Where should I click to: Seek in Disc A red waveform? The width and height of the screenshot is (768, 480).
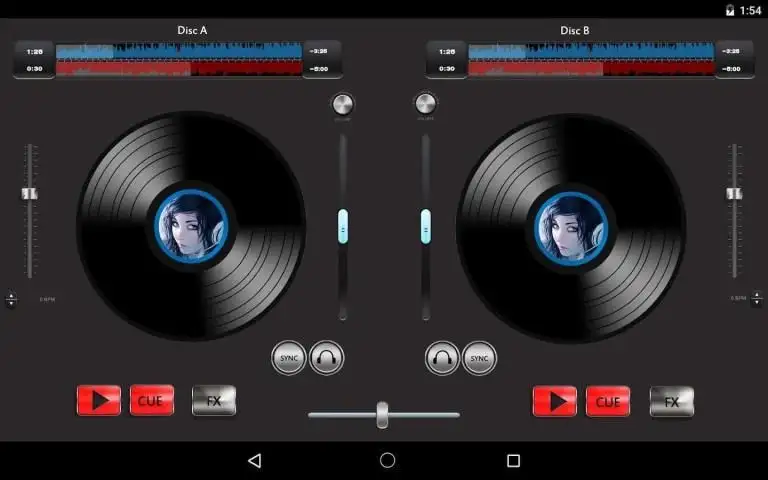point(179,69)
